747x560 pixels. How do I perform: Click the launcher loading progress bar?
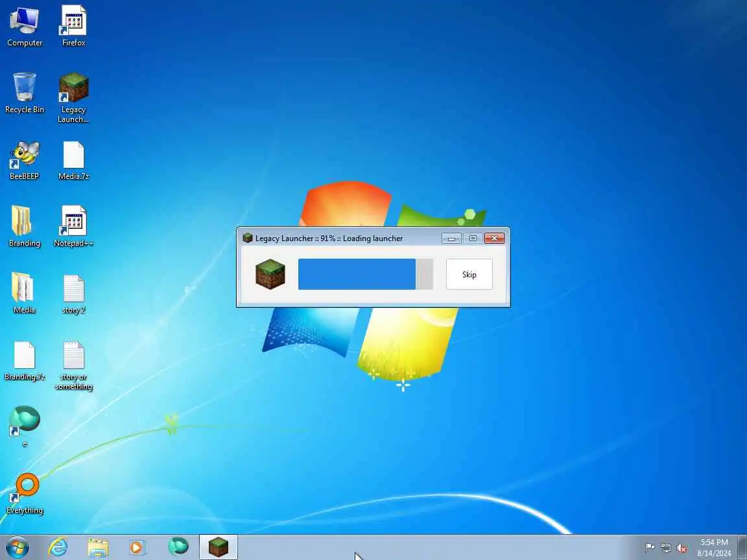pyautogui.click(x=366, y=274)
